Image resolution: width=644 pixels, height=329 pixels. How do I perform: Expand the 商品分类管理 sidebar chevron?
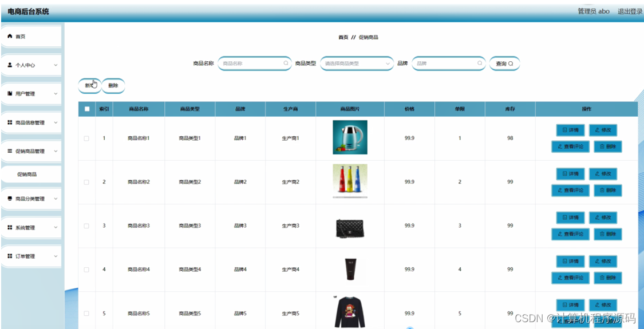[x=56, y=199]
